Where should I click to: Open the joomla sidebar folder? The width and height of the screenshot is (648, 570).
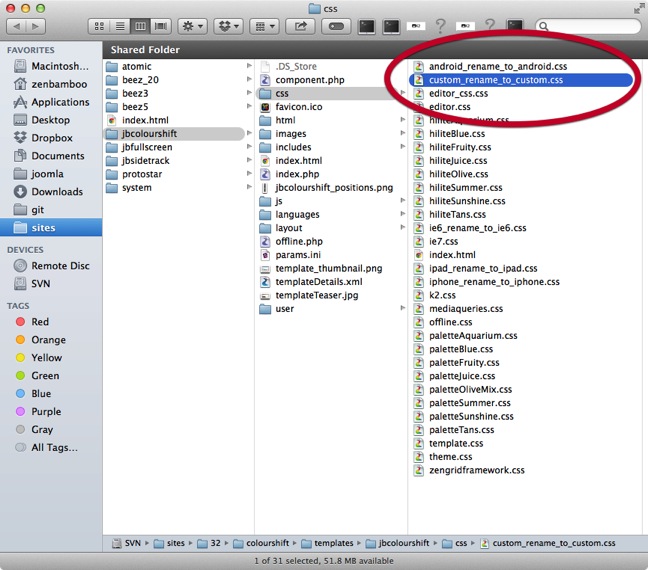click(x=38, y=174)
